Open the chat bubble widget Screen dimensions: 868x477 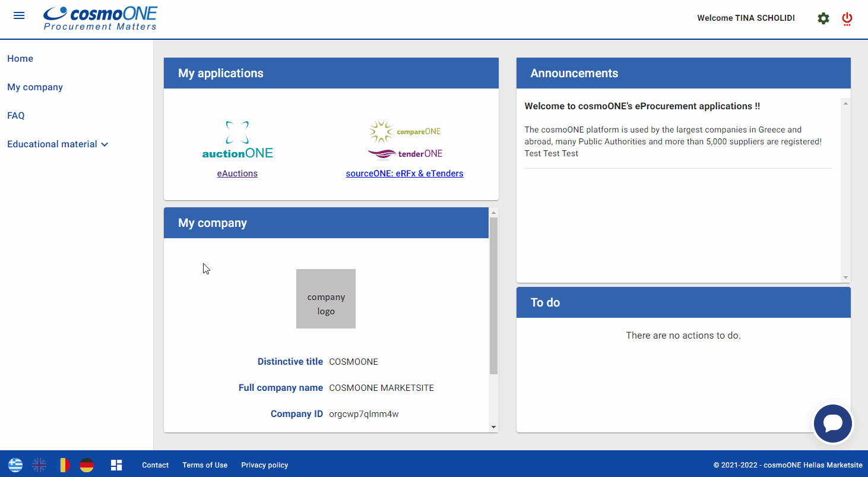point(833,424)
